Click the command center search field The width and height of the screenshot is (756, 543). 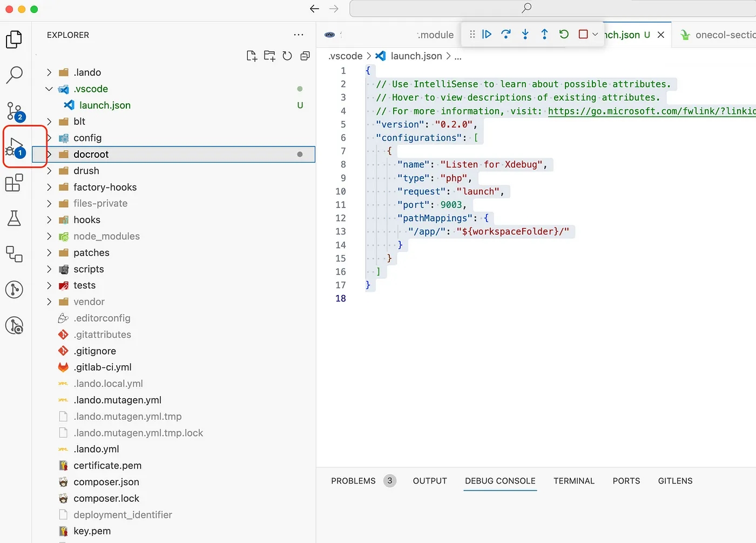552,8
